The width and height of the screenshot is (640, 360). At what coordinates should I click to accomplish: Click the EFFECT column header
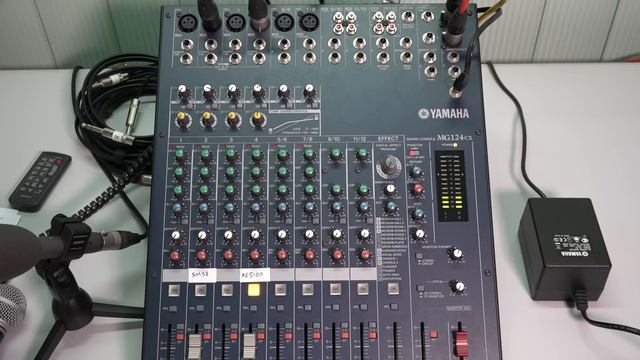[388, 139]
